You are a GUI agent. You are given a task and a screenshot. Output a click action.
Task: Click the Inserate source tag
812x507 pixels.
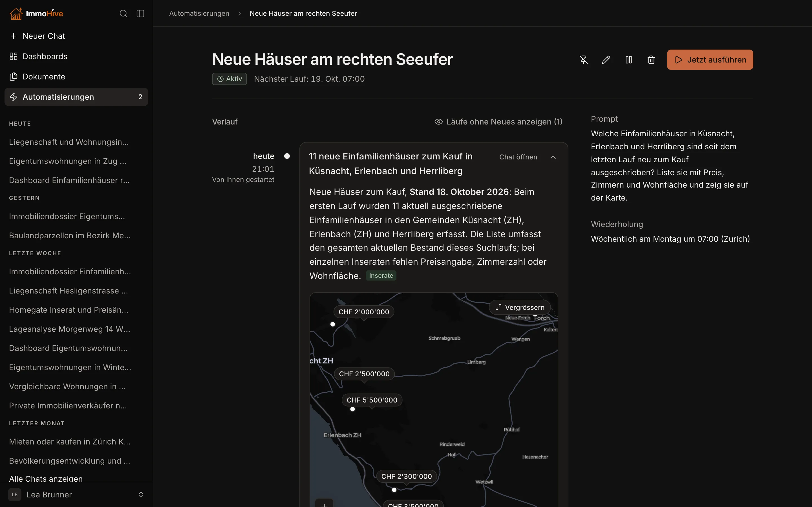(381, 276)
